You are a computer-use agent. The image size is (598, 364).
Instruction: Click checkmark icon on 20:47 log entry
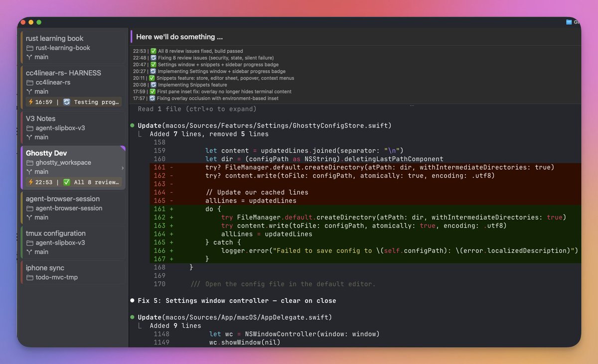pyautogui.click(x=153, y=65)
